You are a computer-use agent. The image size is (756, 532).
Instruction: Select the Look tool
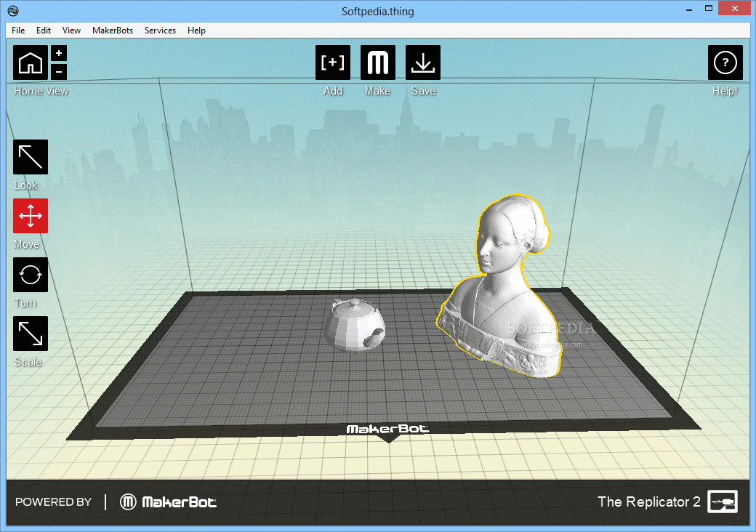pyautogui.click(x=31, y=157)
